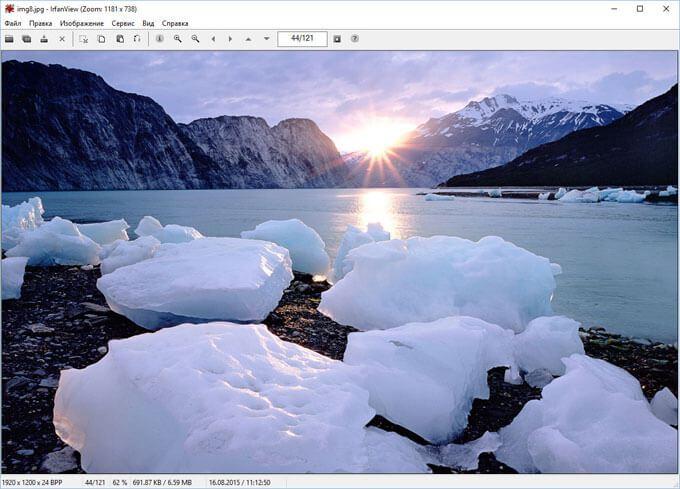
Task: Click the Open file toolbar icon
Action: [x=9, y=39]
